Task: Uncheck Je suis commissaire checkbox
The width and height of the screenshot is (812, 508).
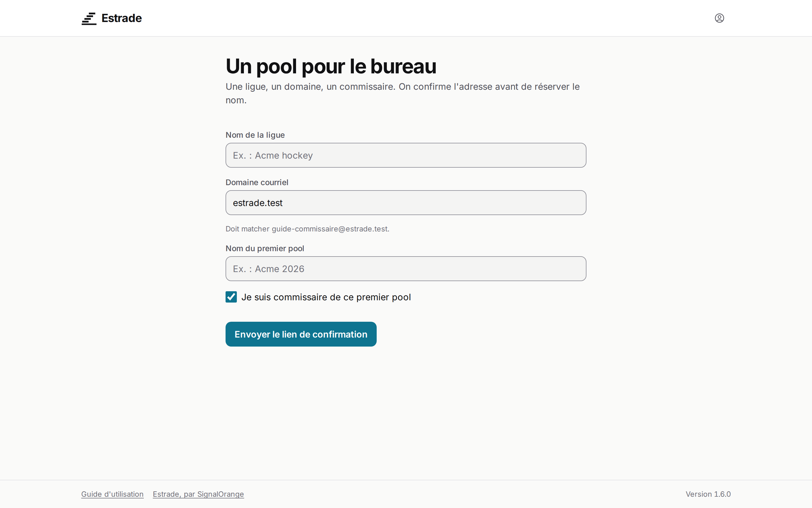Action: [231, 297]
